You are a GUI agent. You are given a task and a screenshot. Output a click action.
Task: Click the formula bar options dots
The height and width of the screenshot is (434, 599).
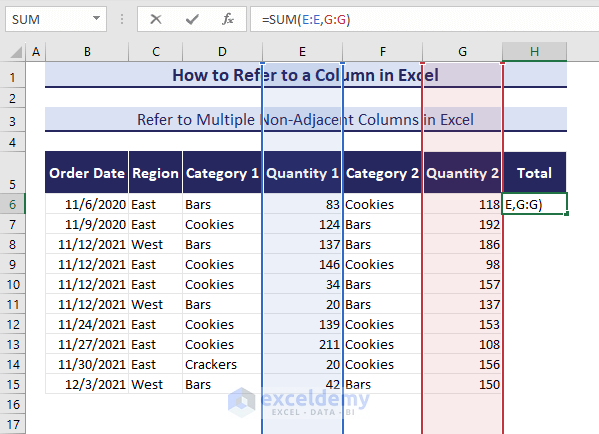(x=122, y=19)
